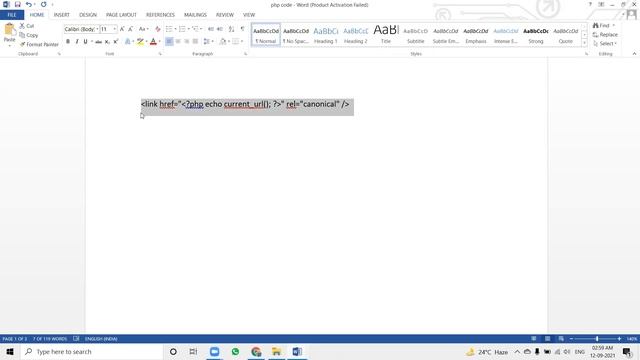Open the FILE tab

pos(12,15)
